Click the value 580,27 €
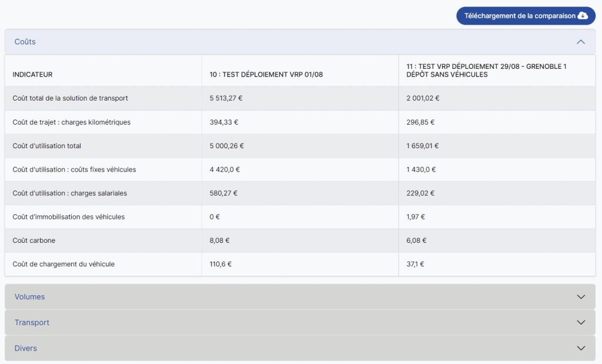This screenshot has width=602, height=364. tap(223, 193)
